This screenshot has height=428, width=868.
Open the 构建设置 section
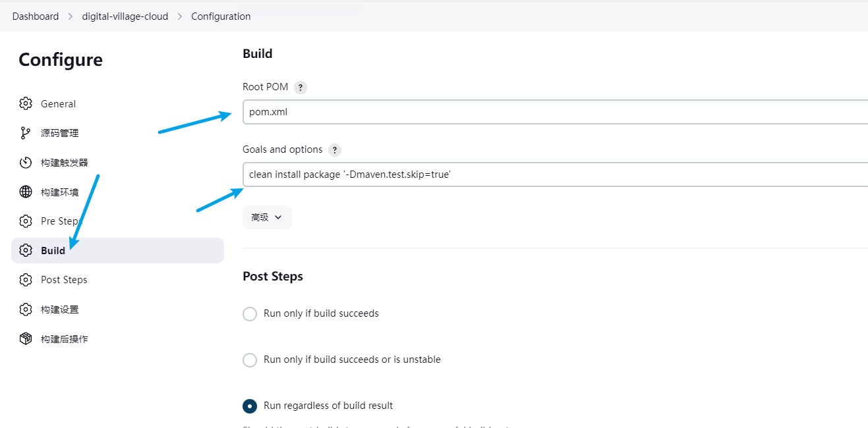coord(59,309)
